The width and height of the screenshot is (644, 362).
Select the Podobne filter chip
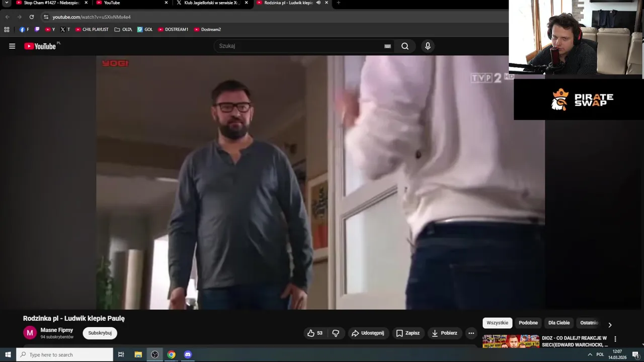pyautogui.click(x=528, y=323)
